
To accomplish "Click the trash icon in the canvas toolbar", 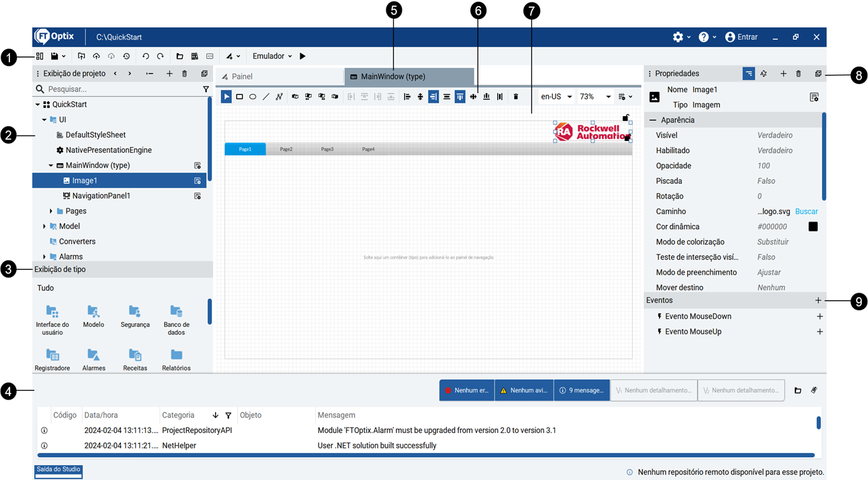I will [x=515, y=96].
